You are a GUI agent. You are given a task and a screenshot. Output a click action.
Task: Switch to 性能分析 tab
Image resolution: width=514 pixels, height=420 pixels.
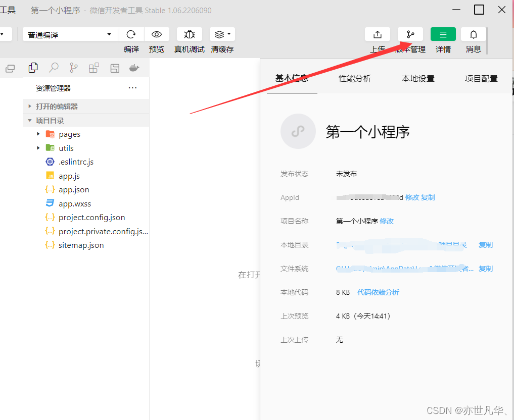tap(355, 79)
